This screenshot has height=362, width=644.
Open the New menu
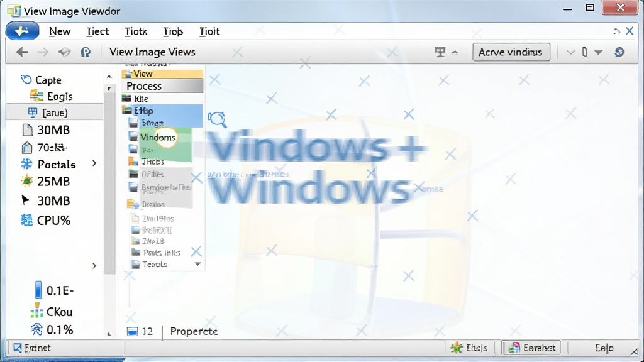pyautogui.click(x=60, y=31)
